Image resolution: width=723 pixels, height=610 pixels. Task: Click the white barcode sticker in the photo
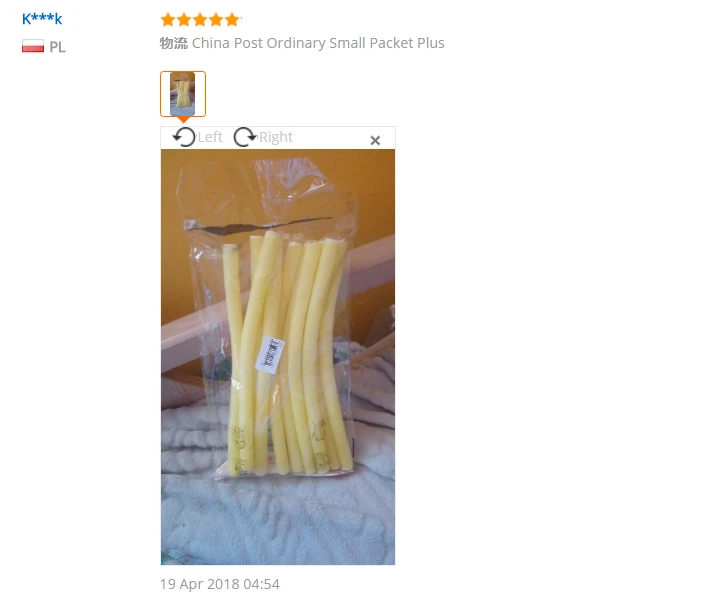click(x=270, y=355)
